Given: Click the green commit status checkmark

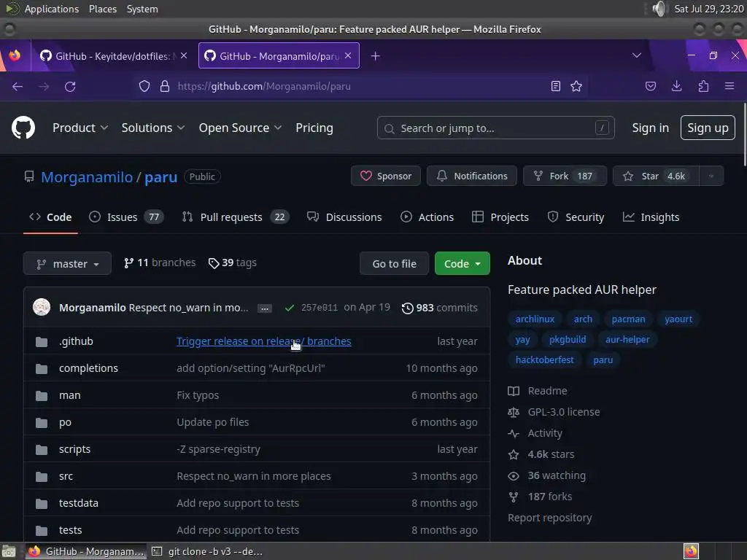Looking at the screenshot, I should tap(289, 308).
